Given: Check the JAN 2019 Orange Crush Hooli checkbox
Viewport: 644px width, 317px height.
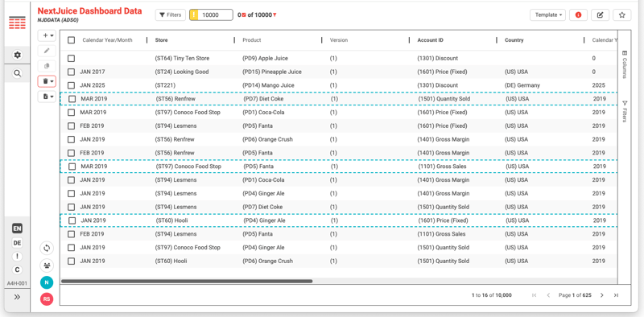Looking at the screenshot, I should 72,261.
